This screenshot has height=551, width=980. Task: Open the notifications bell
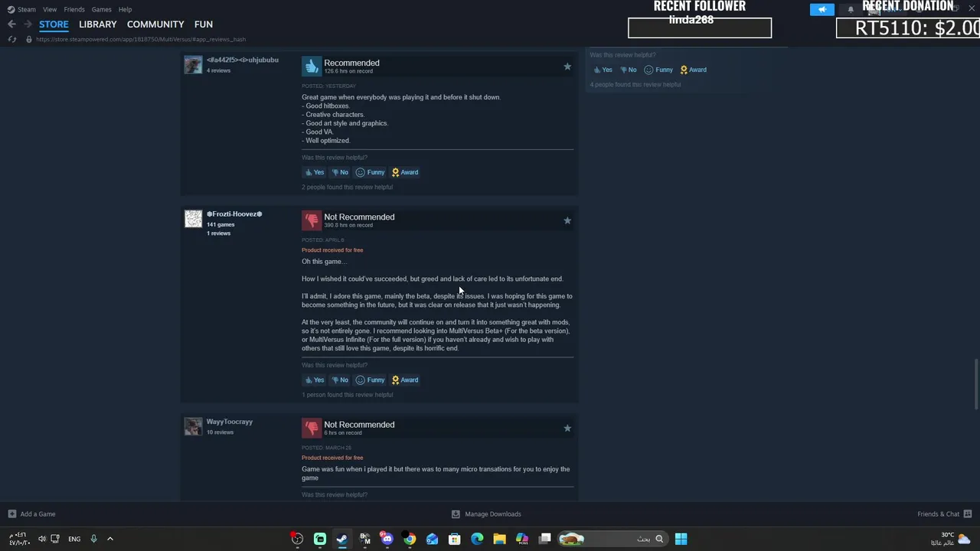click(851, 9)
